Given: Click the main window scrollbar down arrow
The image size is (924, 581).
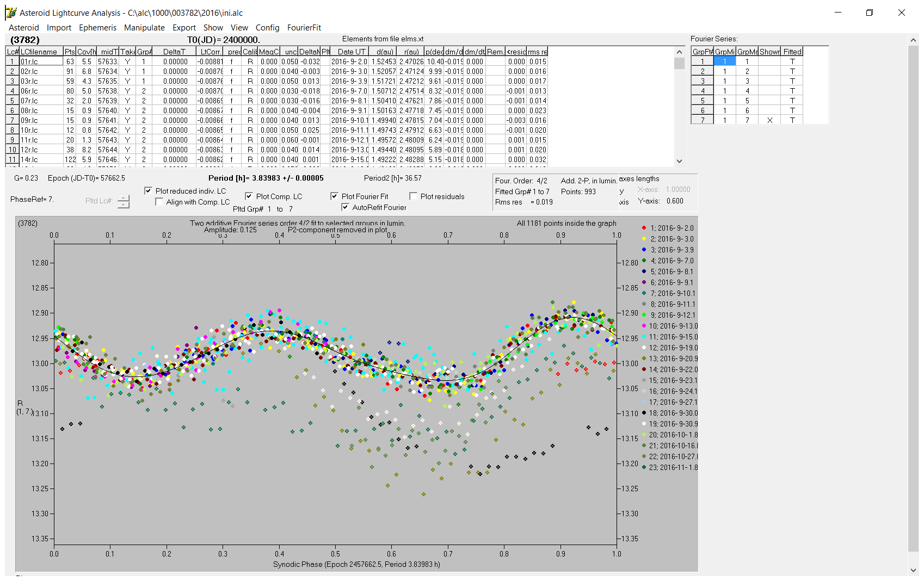Looking at the screenshot, I should pos(913,570).
